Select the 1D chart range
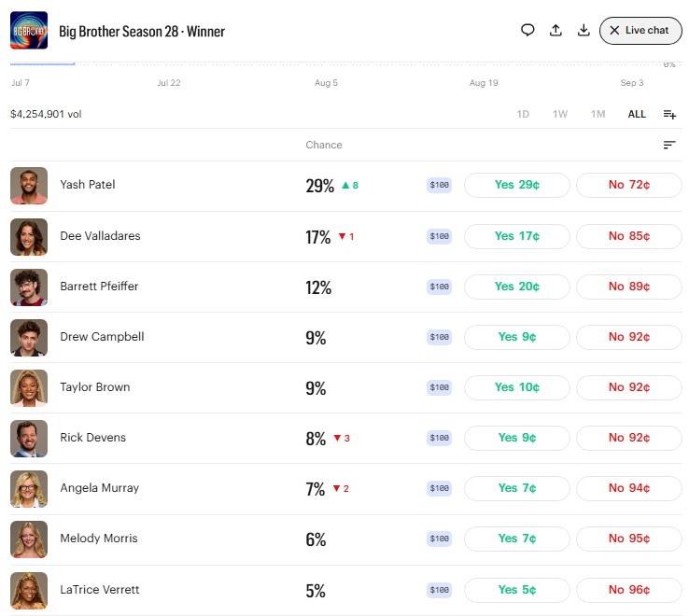689x616 pixels. tap(523, 114)
